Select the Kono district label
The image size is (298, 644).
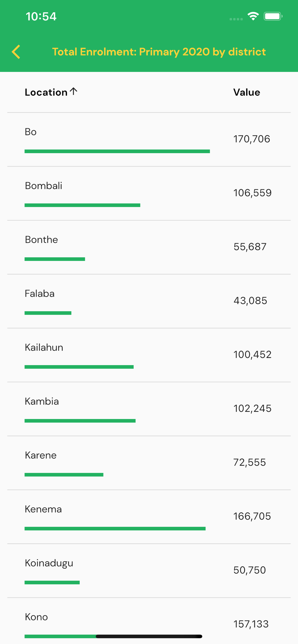36,617
